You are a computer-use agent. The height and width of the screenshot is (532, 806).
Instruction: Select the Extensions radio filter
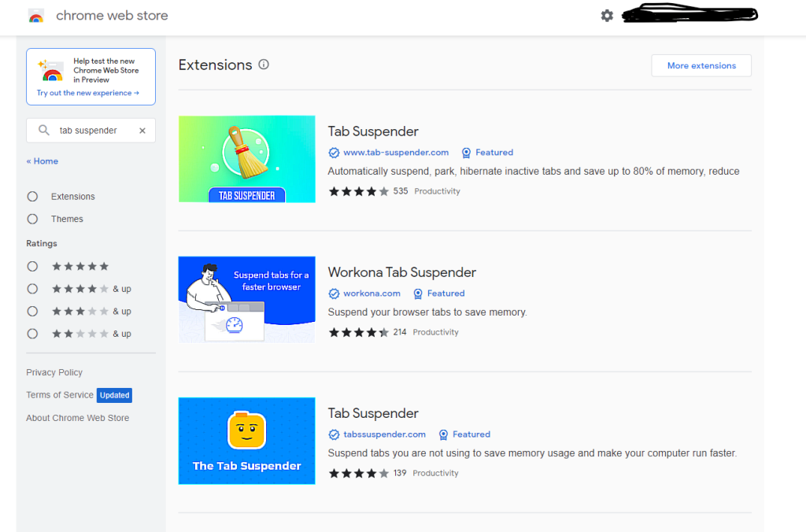tap(32, 196)
